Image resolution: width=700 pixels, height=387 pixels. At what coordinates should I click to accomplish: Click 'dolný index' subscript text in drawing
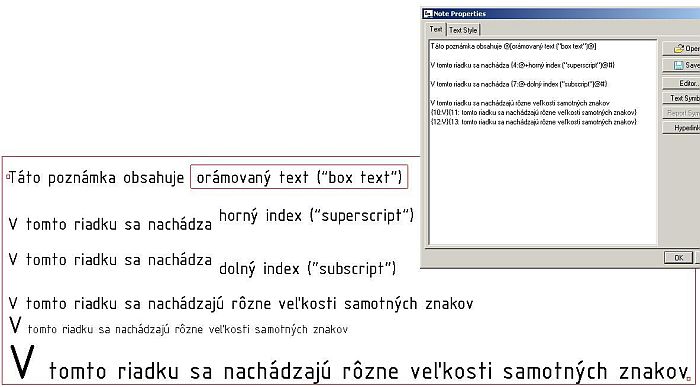pos(307,269)
